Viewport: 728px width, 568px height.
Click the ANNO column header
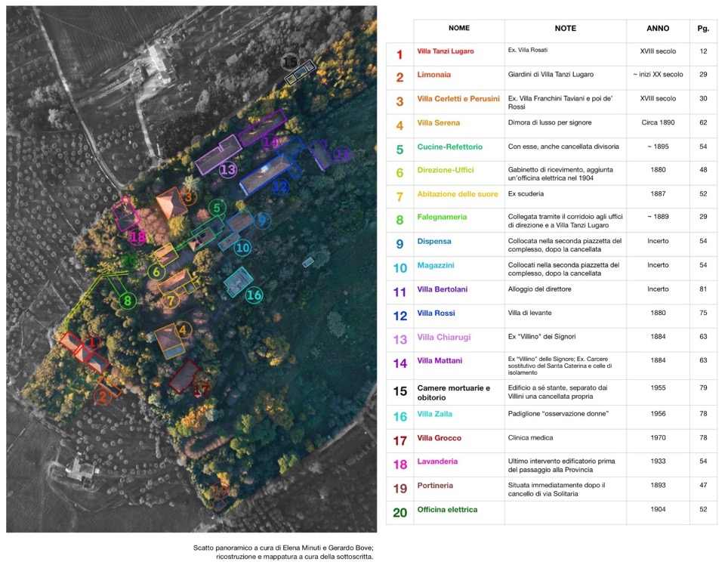(658, 28)
